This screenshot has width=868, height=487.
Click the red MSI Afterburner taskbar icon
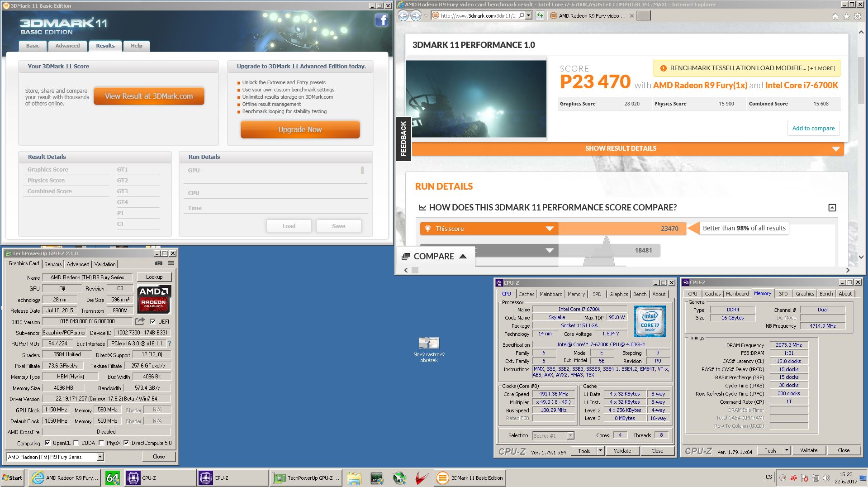pyautogui.click(x=422, y=477)
